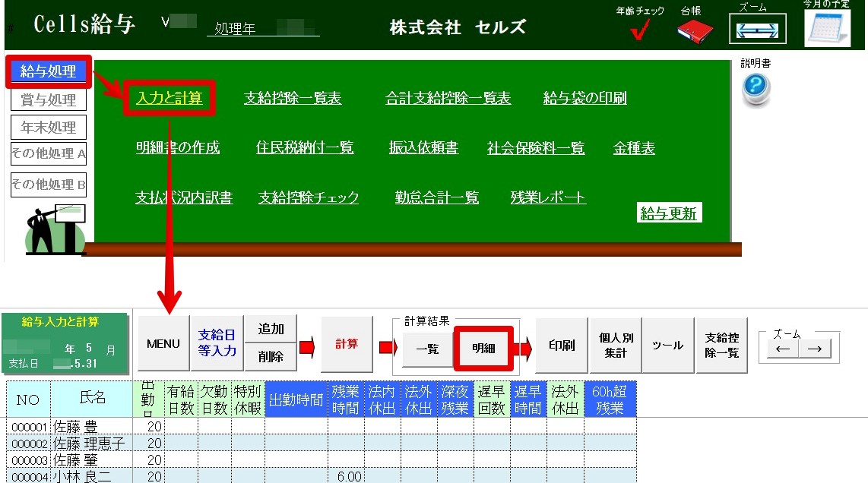Open the 勤怠合計一覧 link
868x483 pixels.
437,197
